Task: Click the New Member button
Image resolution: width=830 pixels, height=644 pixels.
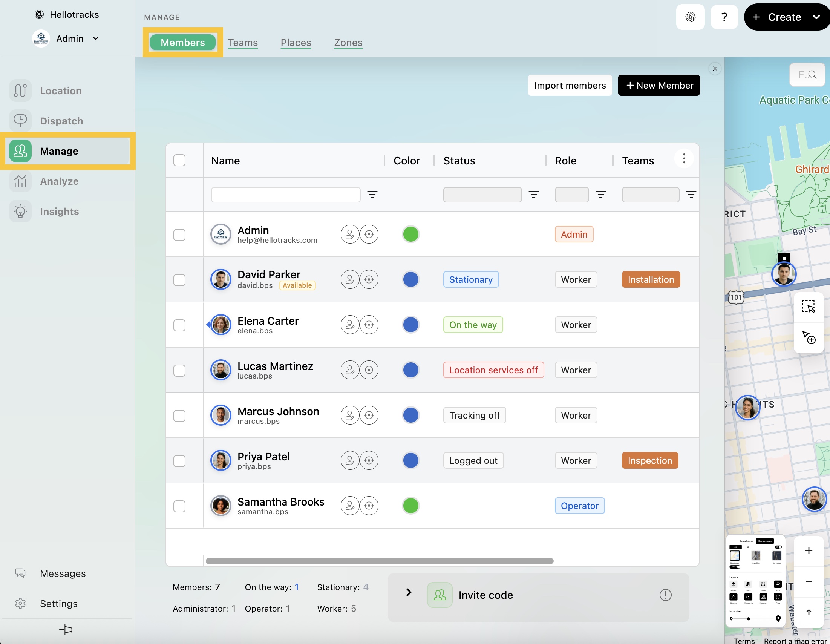Action: (x=658, y=85)
